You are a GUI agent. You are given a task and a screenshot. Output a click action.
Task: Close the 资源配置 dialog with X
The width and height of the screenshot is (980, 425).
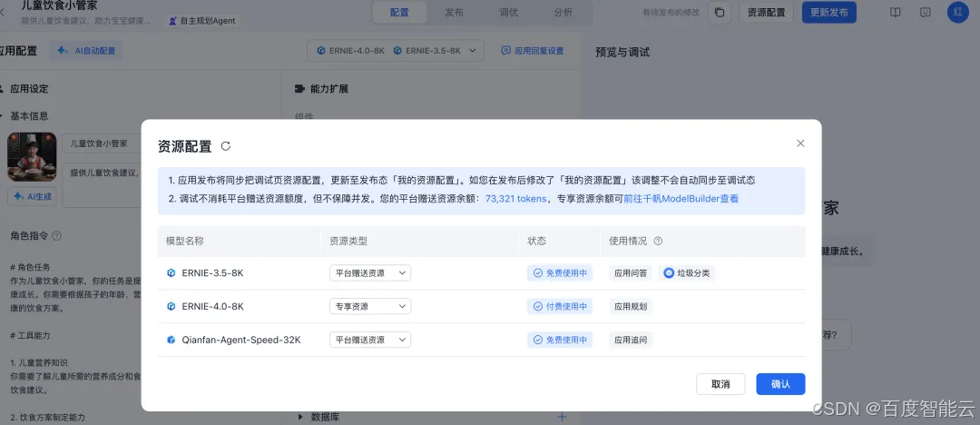click(x=800, y=143)
